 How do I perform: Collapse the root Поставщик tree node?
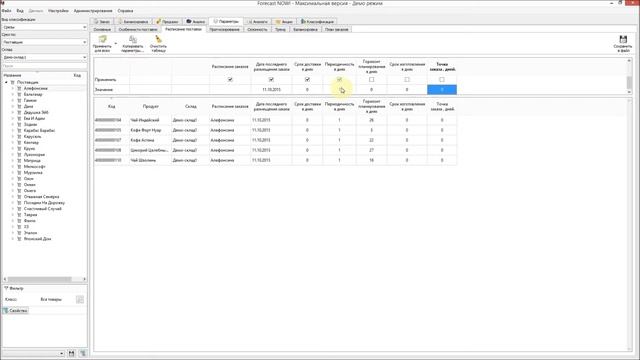(6, 82)
